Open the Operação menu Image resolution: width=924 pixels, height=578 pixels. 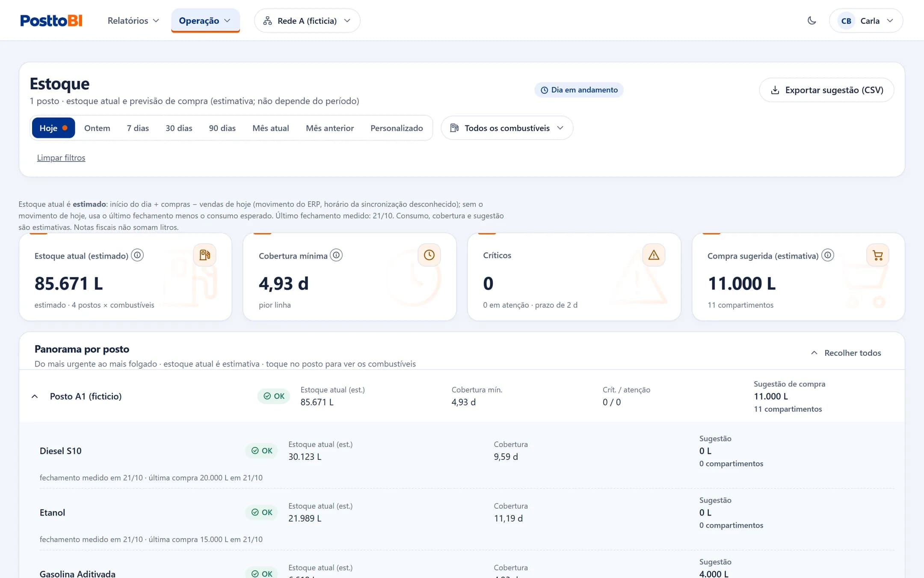[205, 21]
